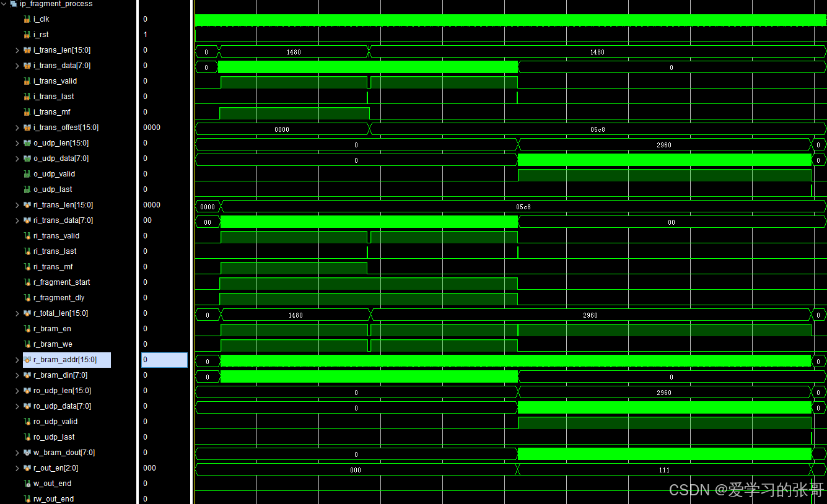Click the 00 value of ri_trans_data
Screen dimensions: 827x504
147,220
